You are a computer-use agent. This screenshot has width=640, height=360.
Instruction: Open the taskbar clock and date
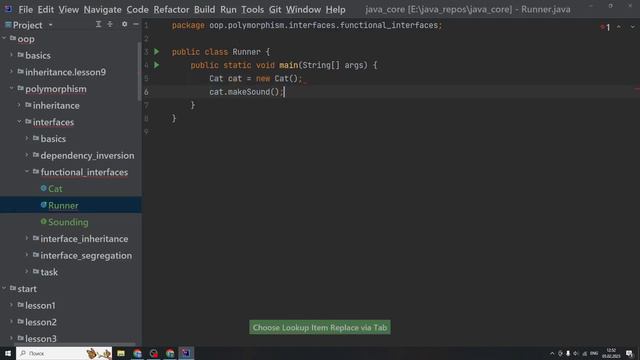[x=611, y=353]
